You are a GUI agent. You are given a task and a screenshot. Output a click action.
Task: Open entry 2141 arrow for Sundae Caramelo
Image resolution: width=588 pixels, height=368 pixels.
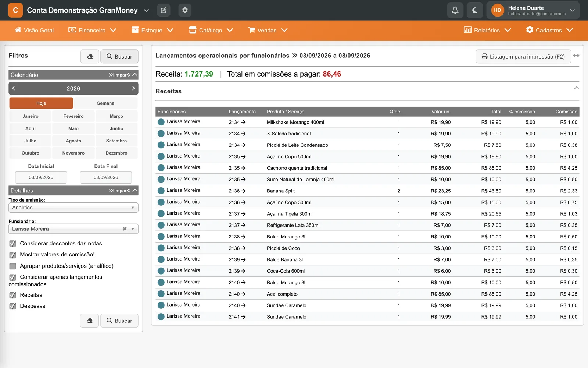coord(243,317)
